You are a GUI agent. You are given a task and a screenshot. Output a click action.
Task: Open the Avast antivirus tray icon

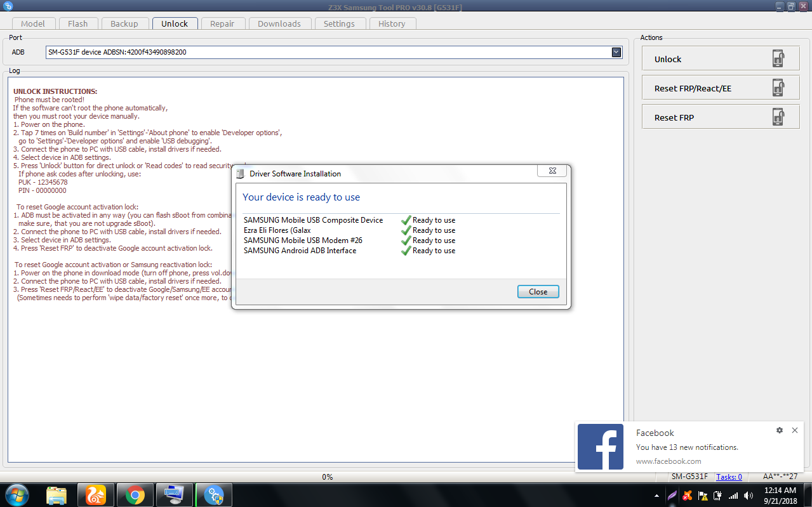[688, 496]
